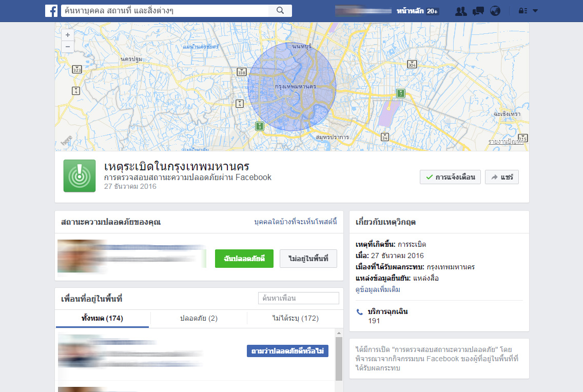The image size is (583, 392).
Task: Click the green Safety Check icon
Action: tap(80, 176)
